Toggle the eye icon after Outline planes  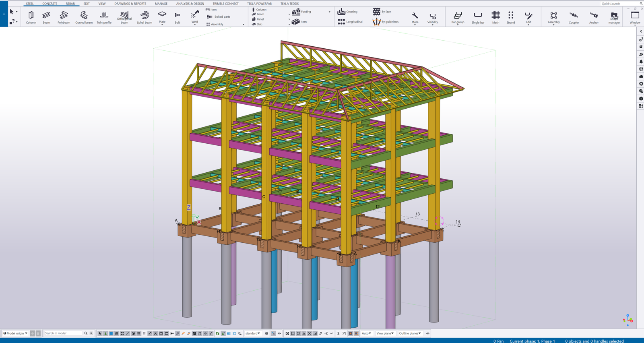[x=428, y=333]
